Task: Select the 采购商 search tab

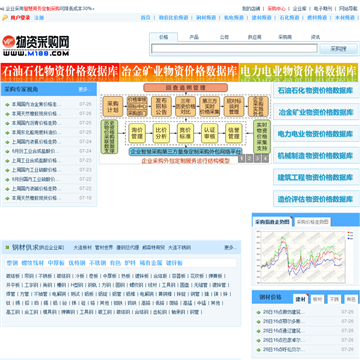Action: point(285,37)
